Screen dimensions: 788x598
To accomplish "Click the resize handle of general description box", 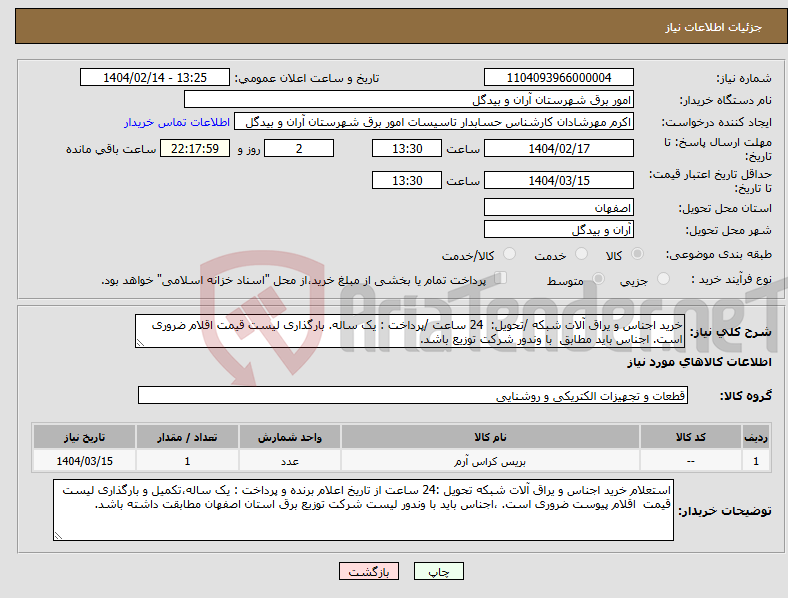I will coord(140,343).
